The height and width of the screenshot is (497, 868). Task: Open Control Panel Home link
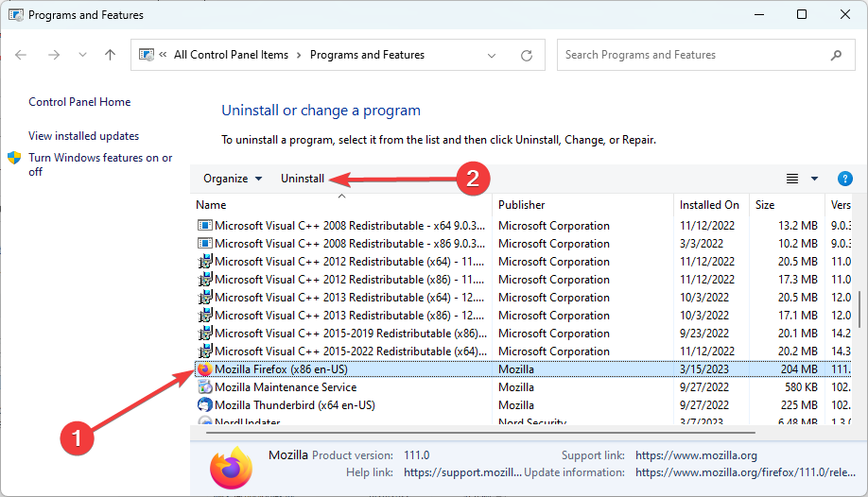coord(79,102)
